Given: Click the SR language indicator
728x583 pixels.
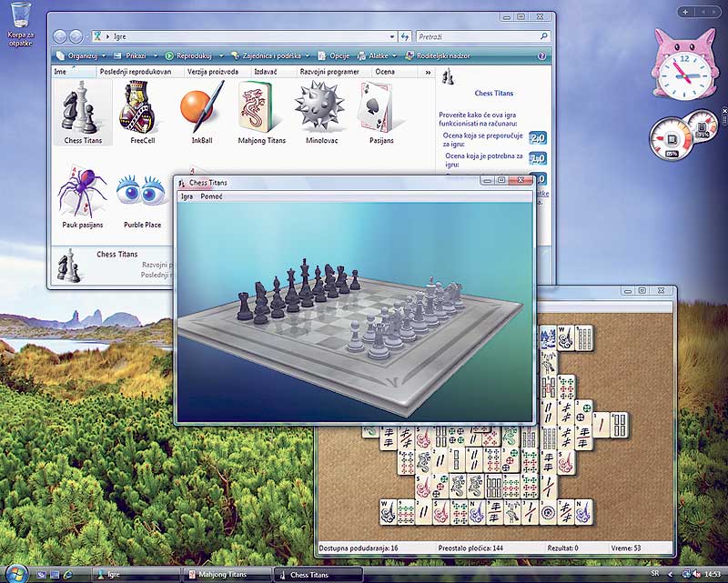Looking at the screenshot, I should click(655, 574).
